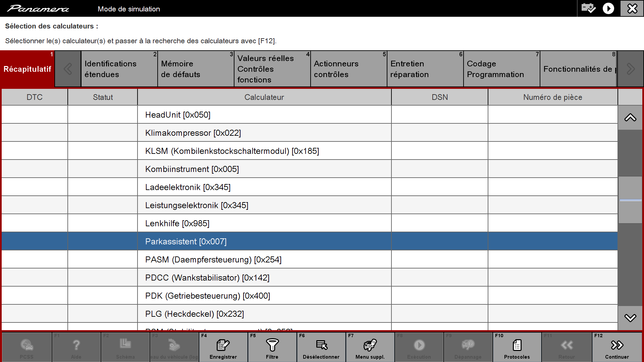Click scroll up arrow of control unit list
The width and height of the screenshot is (644, 362).
630,118
